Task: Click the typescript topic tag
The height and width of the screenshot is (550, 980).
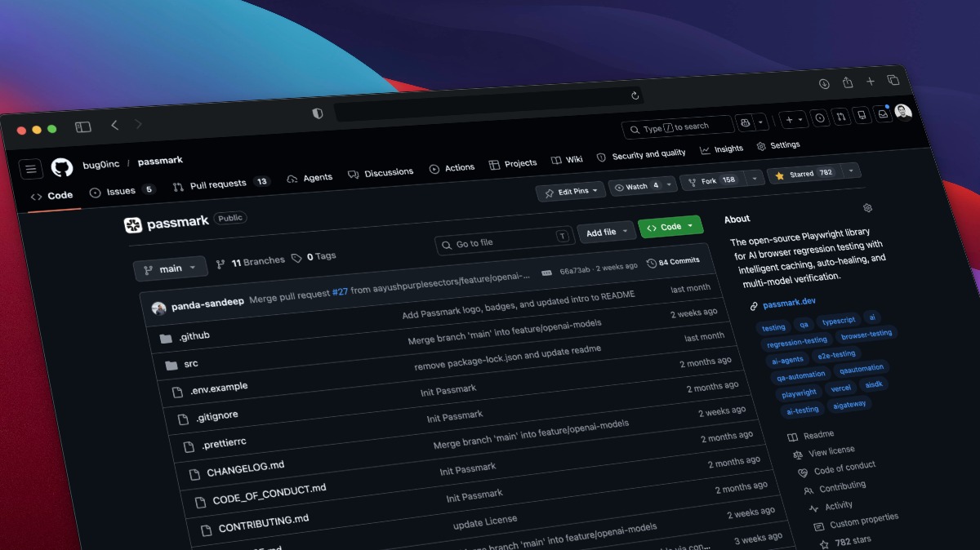Action: 838,321
